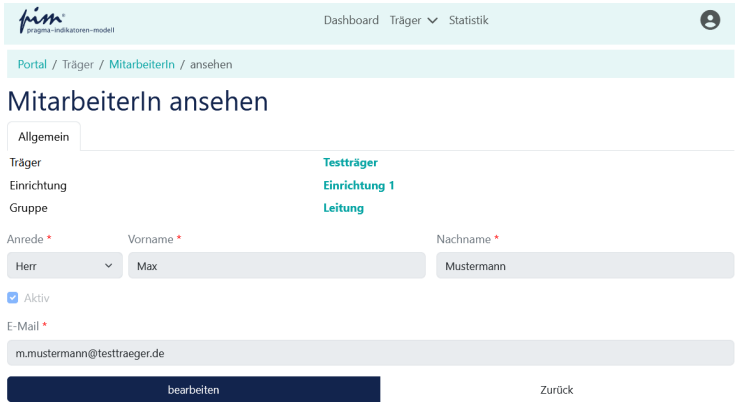The width and height of the screenshot is (744, 415).
Task: Select the Nachname field with Mustermann
Action: click(585, 266)
